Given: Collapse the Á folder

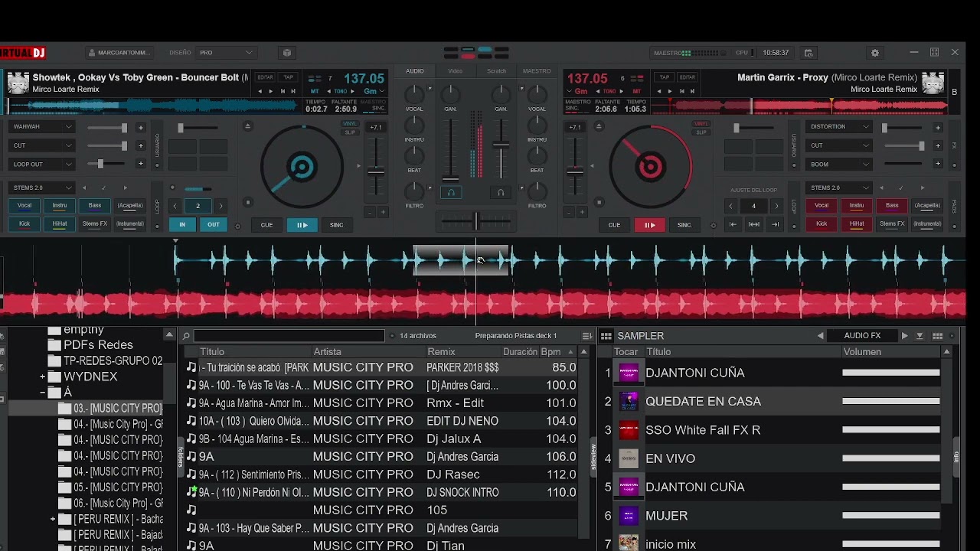Looking at the screenshot, I should [42, 393].
